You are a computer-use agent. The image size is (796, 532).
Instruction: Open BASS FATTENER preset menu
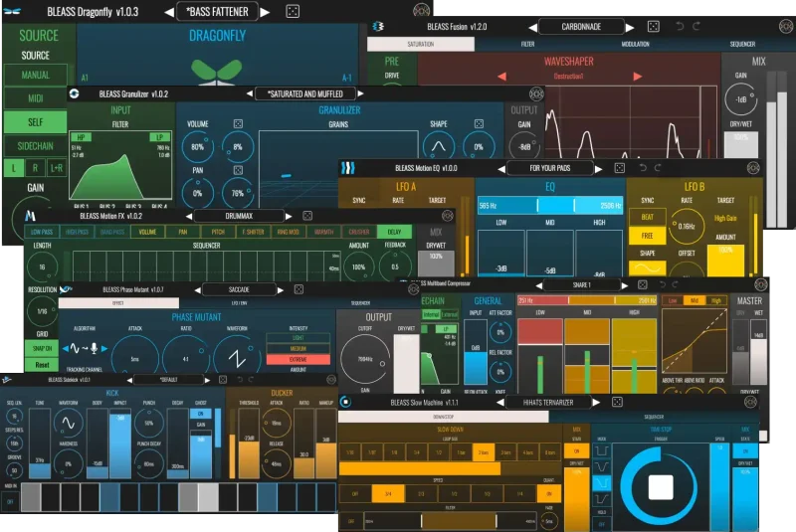coord(217,12)
